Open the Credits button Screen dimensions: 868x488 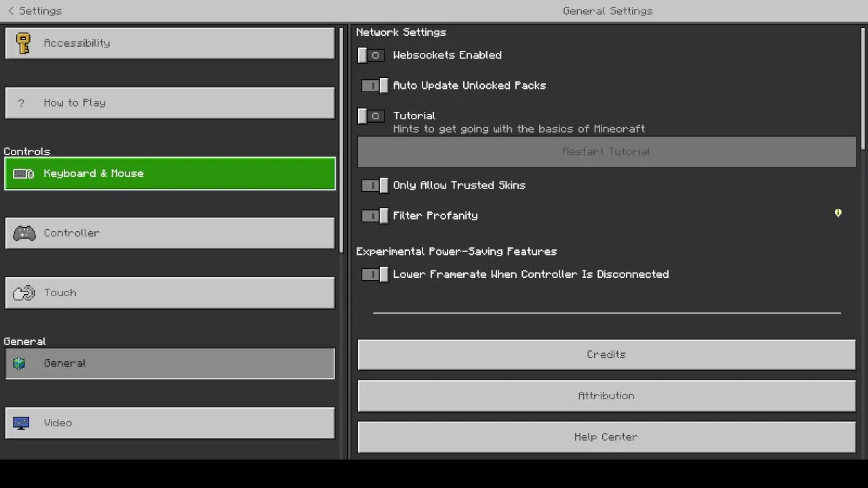click(607, 354)
